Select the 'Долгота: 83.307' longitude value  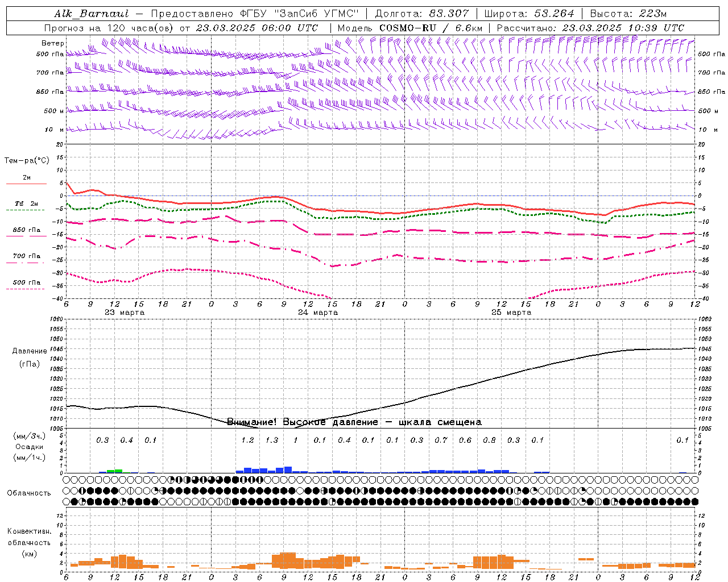pyautogui.click(x=422, y=14)
